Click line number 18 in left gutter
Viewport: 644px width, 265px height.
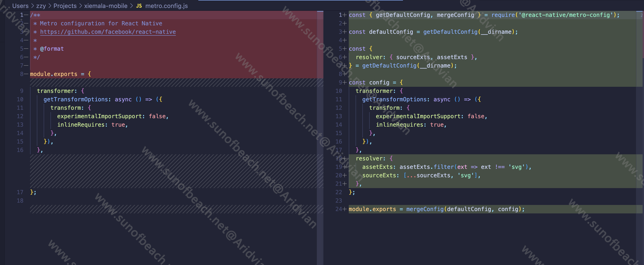tap(20, 201)
